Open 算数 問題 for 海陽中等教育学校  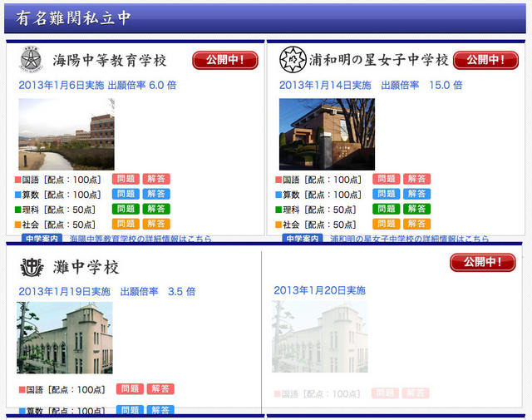point(126,194)
